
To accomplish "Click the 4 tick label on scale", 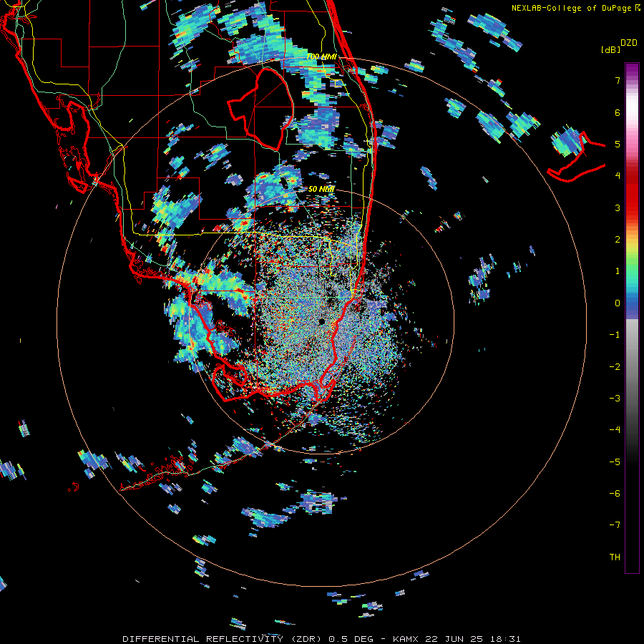I will coord(618,176).
